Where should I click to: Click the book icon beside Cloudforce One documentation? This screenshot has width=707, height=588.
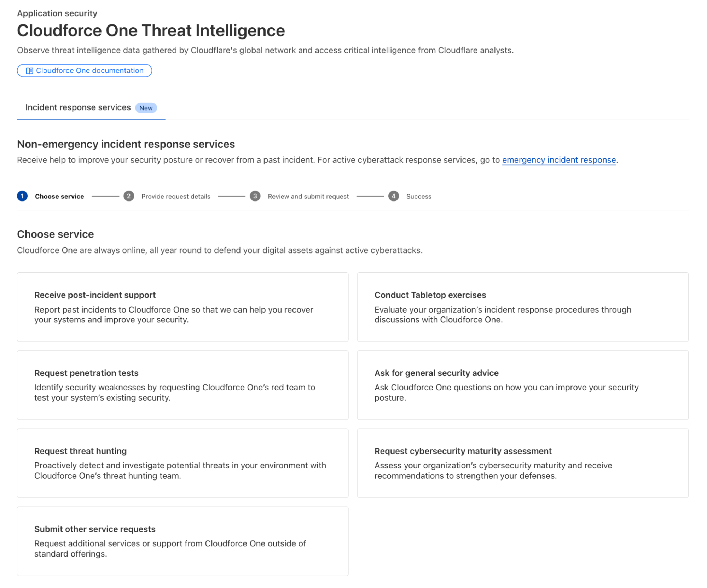click(x=29, y=71)
